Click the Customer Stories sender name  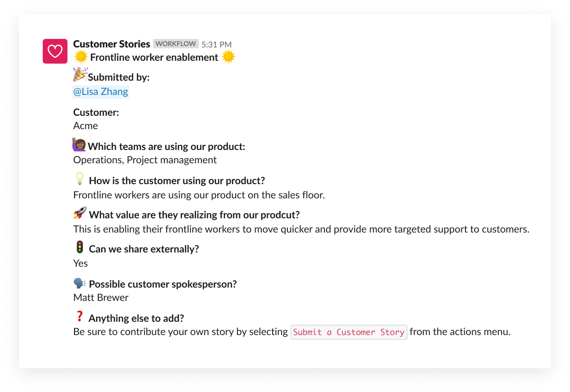(x=112, y=44)
